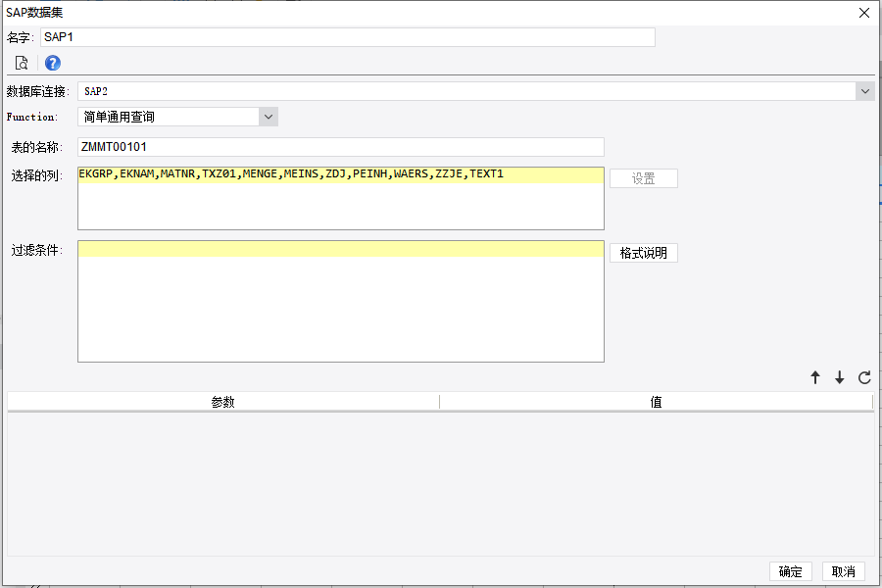Expand the 数据库连接 dropdown arrow
882x588 pixels.
(865, 91)
